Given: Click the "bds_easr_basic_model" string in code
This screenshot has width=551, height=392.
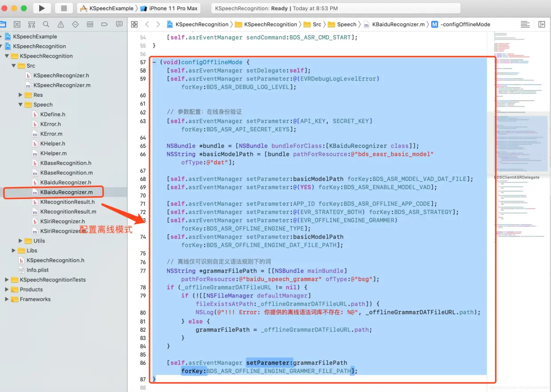Looking at the screenshot, I should pyautogui.click(x=391, y=154).
